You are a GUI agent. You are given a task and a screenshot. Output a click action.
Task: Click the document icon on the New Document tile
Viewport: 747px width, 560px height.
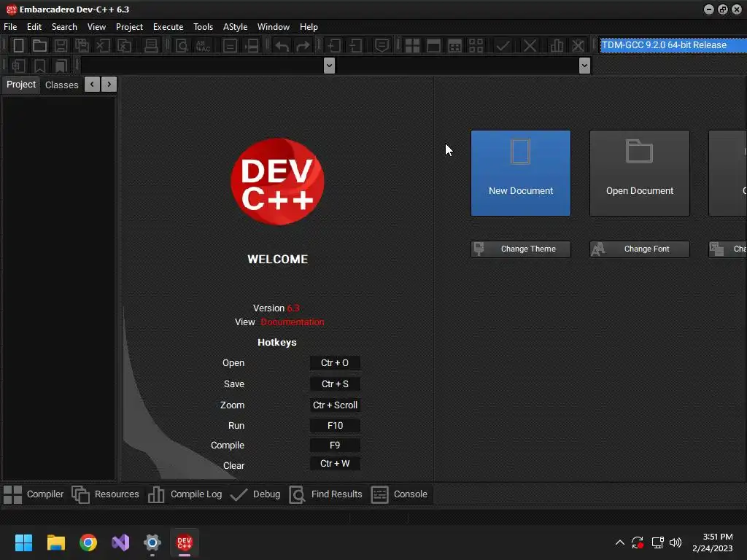(x=520, y=152)
